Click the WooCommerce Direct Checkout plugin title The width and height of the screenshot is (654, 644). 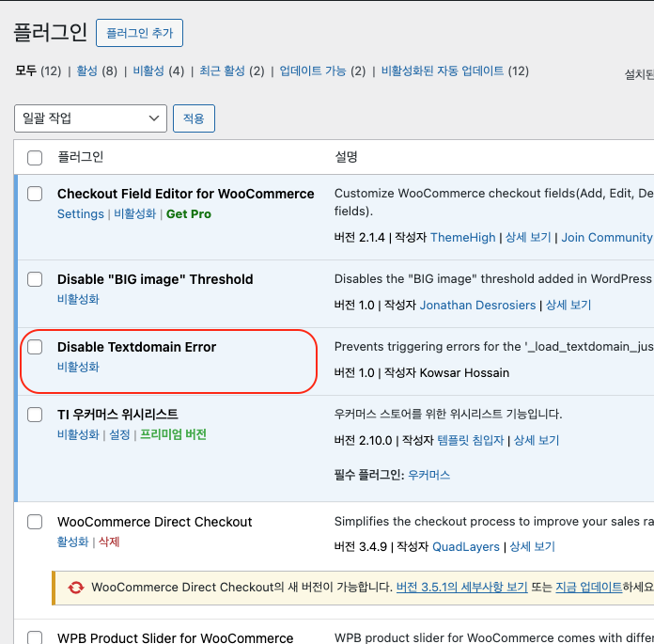tap(155, 522)
